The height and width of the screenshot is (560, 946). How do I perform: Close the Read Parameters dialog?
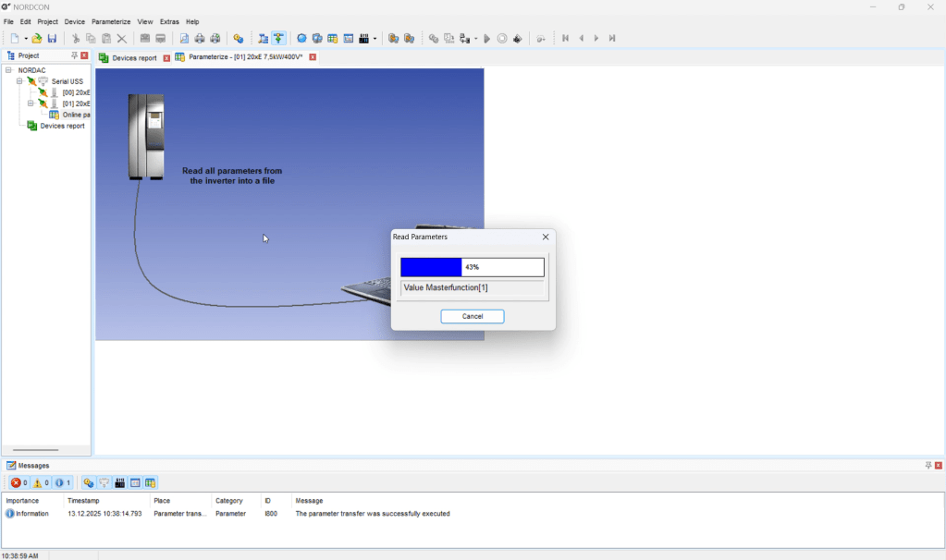click(546, 237)
